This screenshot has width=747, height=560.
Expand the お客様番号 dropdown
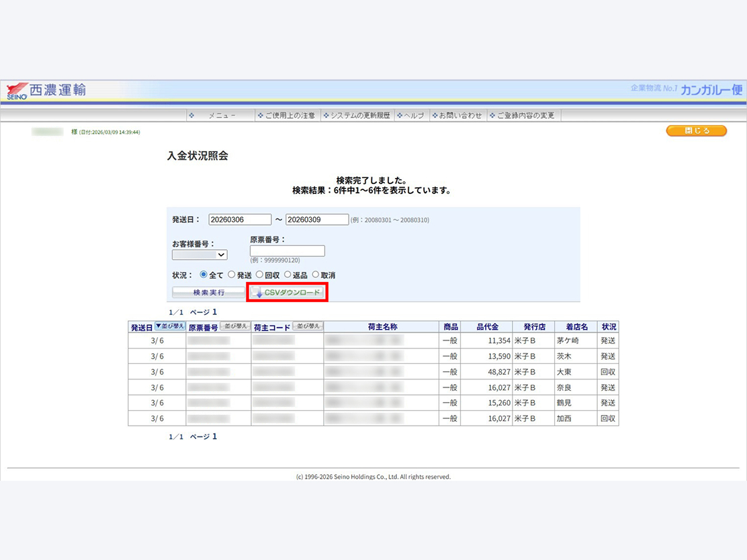pos(200,254)
